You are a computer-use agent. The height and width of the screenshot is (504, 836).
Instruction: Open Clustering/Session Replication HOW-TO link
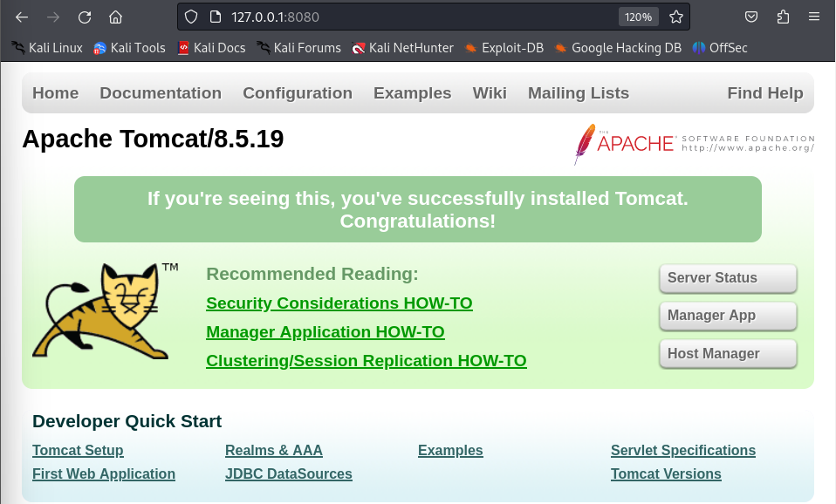[367, 361]
